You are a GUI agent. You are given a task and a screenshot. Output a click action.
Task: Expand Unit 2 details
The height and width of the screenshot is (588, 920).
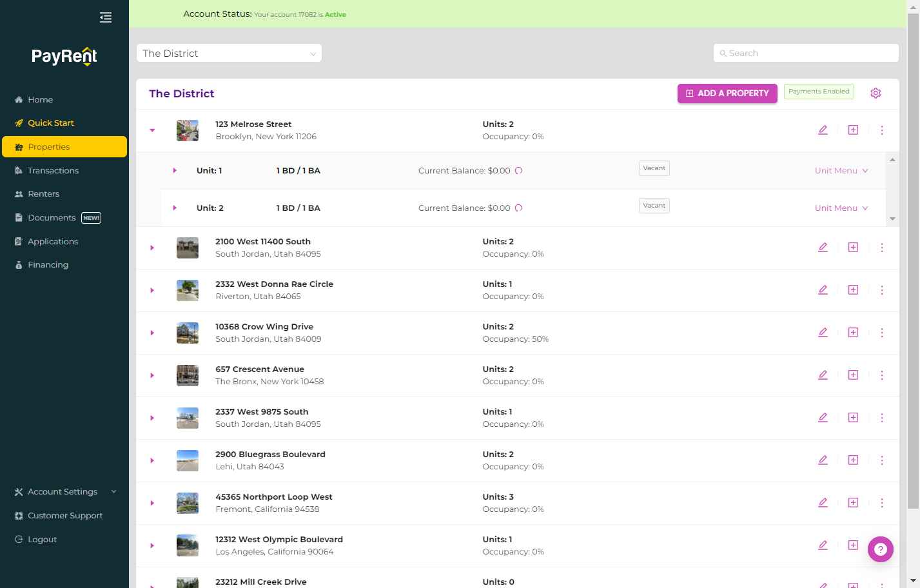tap(175, 208)
